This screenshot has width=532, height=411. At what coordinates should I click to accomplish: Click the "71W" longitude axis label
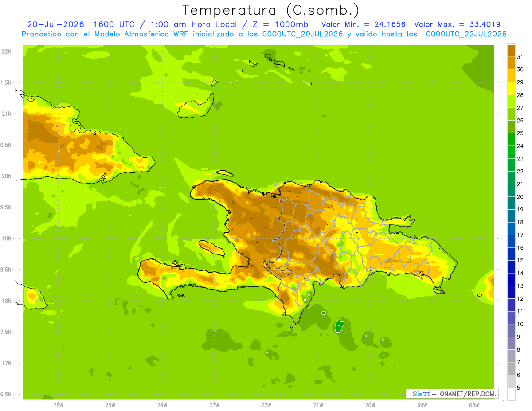pos(318,405)
